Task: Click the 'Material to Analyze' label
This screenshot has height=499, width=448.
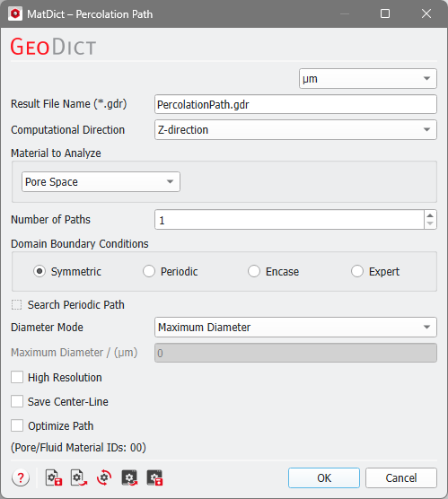Action: [56, 153]
